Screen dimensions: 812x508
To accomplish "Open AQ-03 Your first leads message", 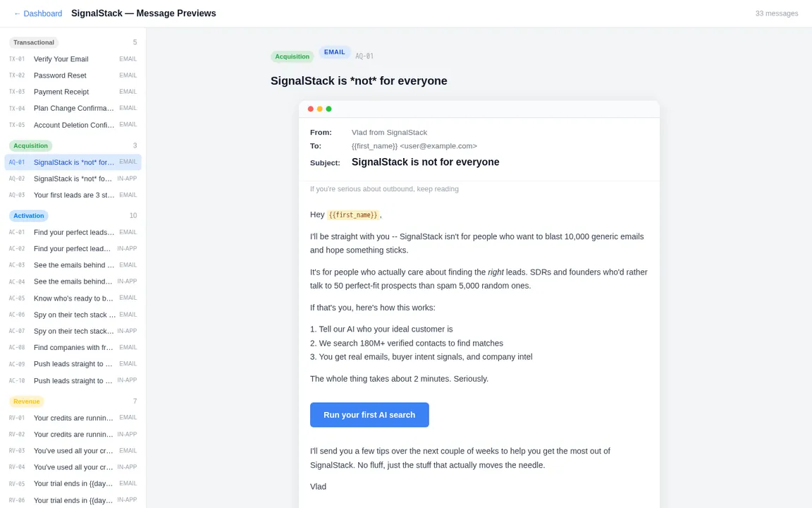I will pyautogui.click(x=73, y=195).
